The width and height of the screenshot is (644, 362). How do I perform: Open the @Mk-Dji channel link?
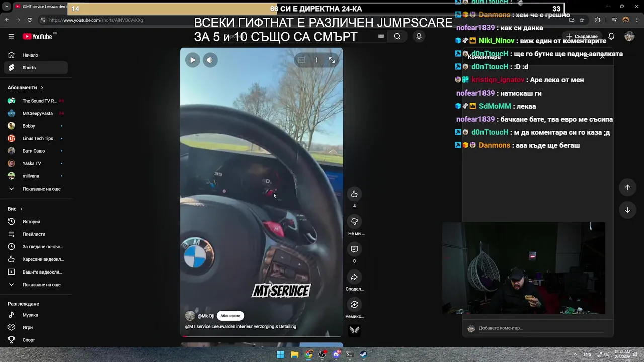click(206, 316)
